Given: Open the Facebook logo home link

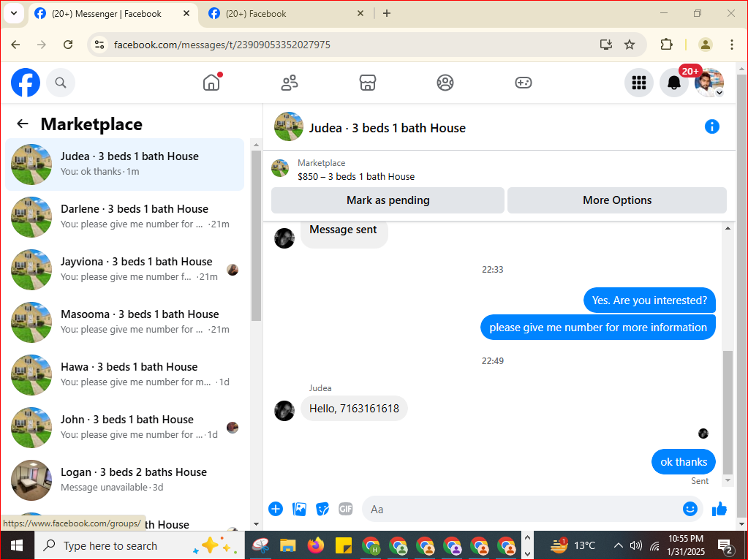Looking at the screenshot, I should click(26, 83).
